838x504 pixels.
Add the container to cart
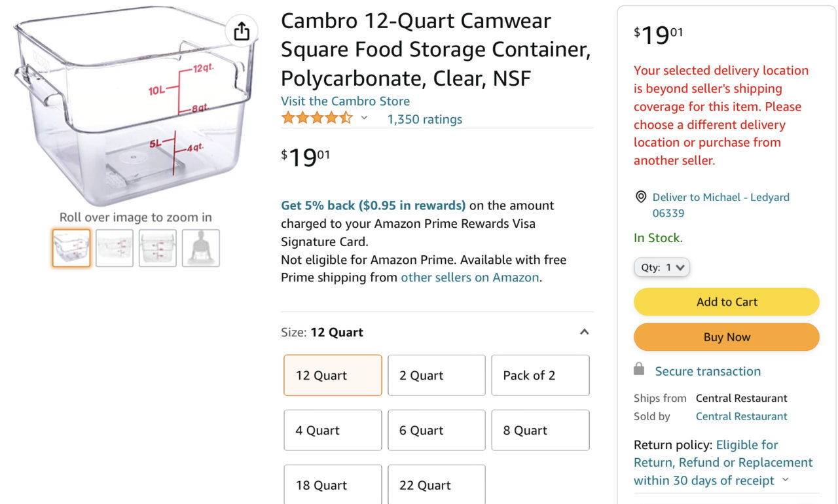coord(727,302)
